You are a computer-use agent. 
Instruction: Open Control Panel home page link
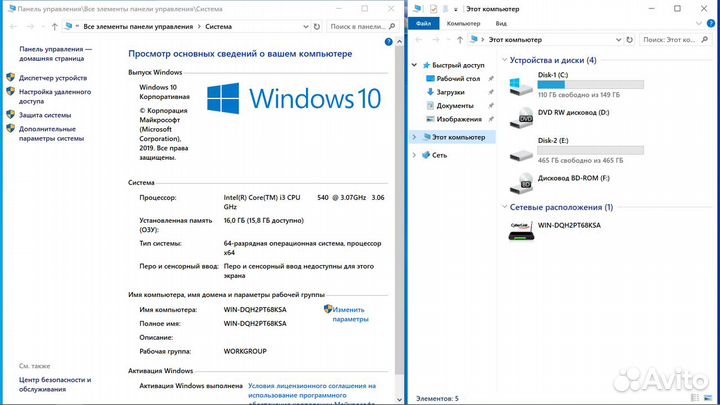point(55,54)
